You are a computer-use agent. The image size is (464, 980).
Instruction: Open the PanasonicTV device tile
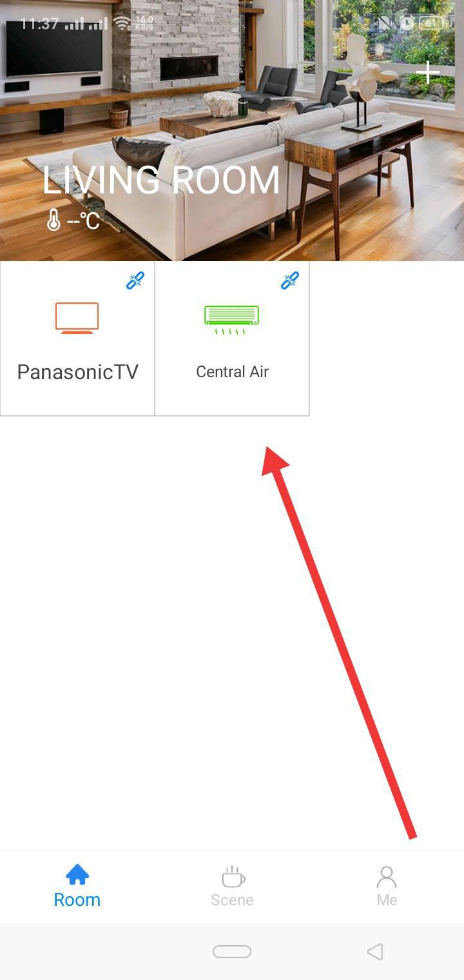77,338
